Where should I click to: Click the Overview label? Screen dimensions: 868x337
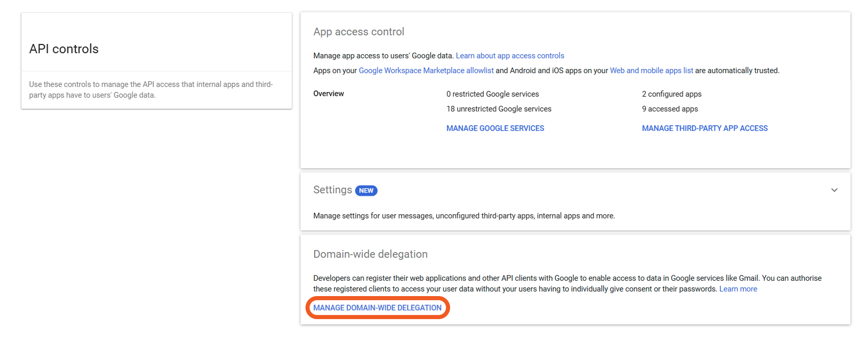click(x=329, y=94)
